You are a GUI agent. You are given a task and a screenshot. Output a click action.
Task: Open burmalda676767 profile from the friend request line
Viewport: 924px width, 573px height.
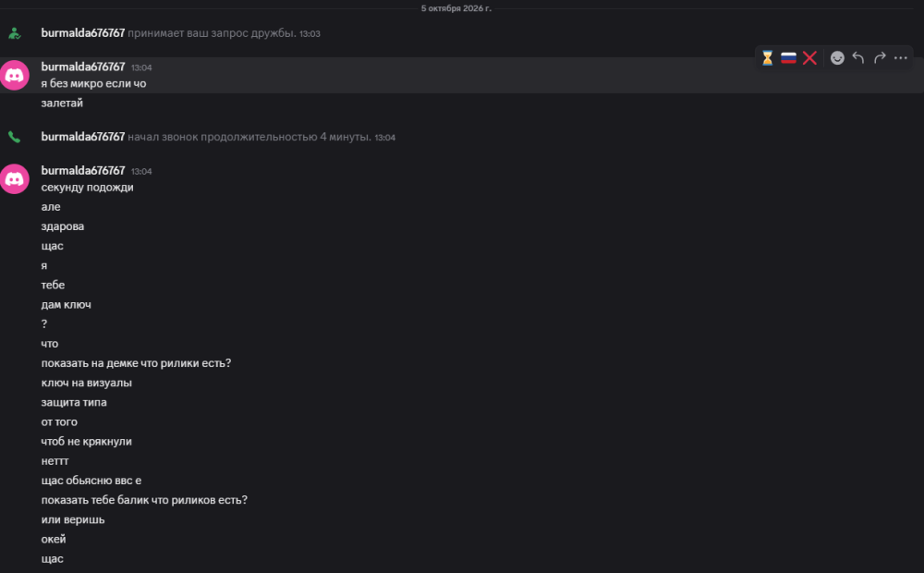[x=83, y=33]
